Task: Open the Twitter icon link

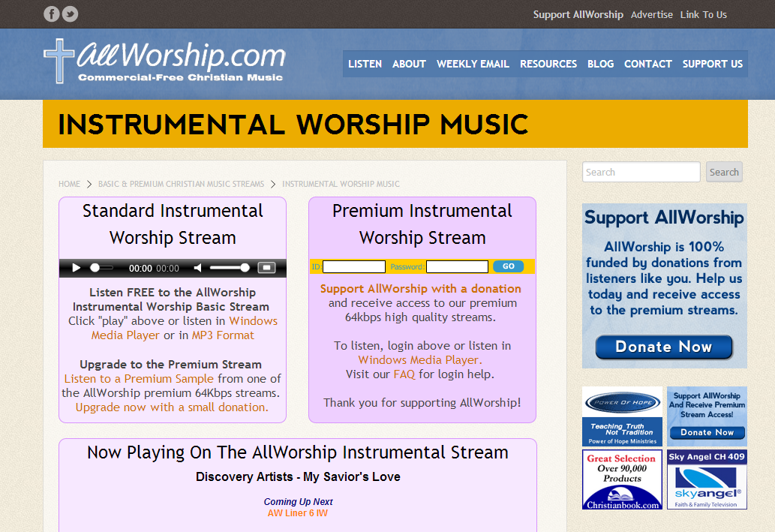Action: click(x=71, y=14)
